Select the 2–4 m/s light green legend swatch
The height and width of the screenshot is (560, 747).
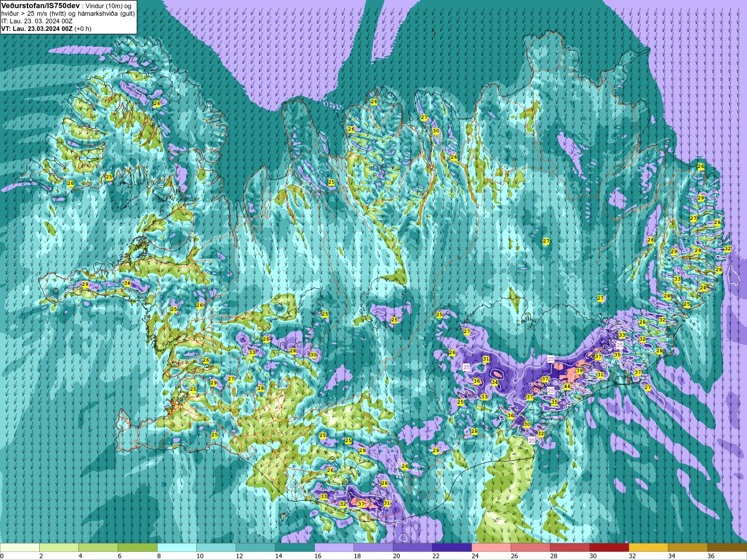(x=59, y=548)
